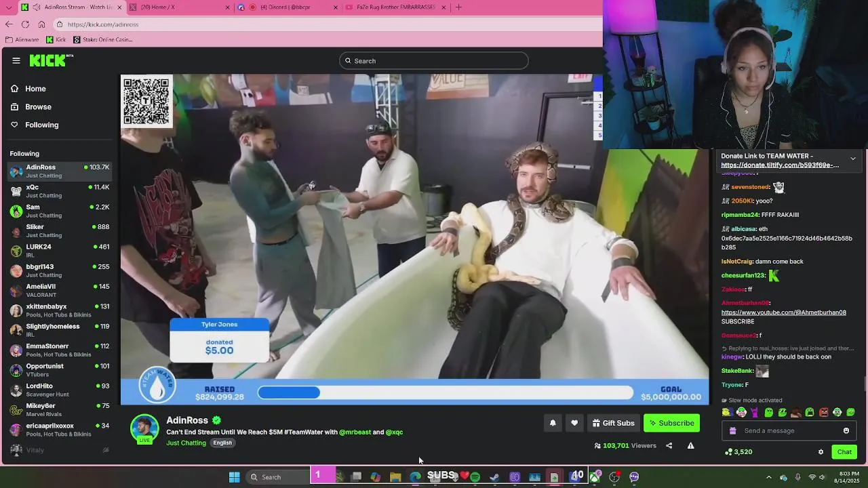
Task: Open Spotify from the taskbar
Action: [x=475, y=477]
